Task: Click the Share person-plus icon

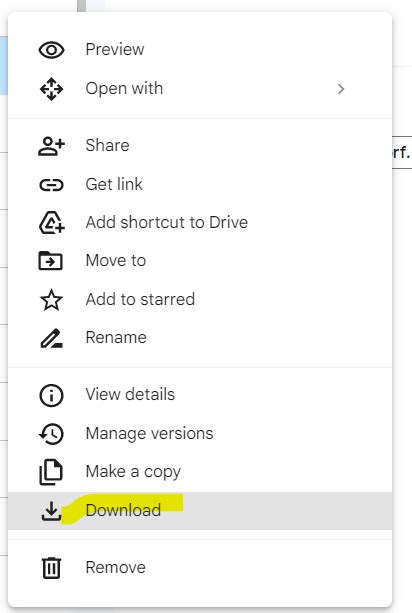Action: pos(51,146)
